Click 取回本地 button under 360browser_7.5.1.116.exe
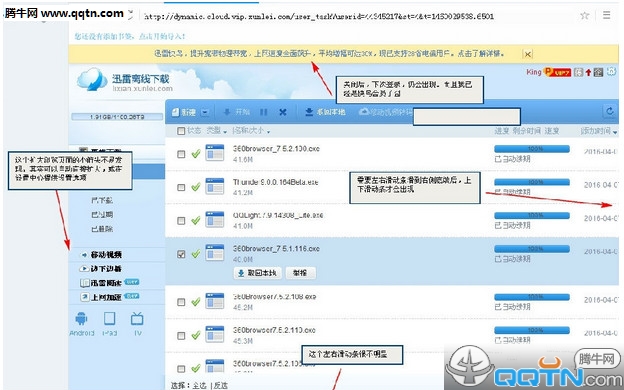The image size is (624, 390). point(257,273)
